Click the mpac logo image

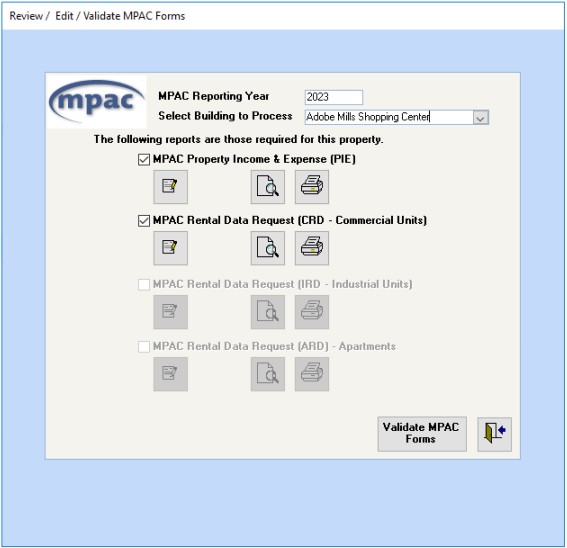pyautogui.click(x=97, y=102)
